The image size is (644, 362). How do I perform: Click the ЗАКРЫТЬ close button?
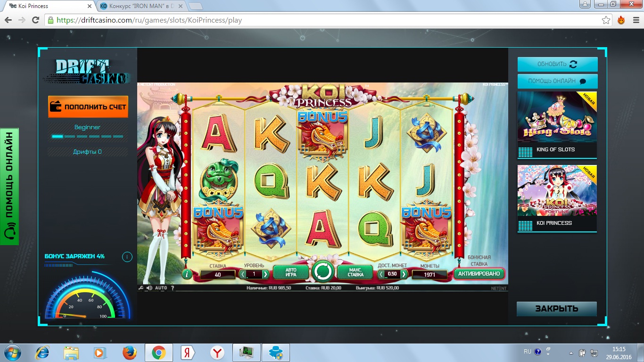point(557,309)
